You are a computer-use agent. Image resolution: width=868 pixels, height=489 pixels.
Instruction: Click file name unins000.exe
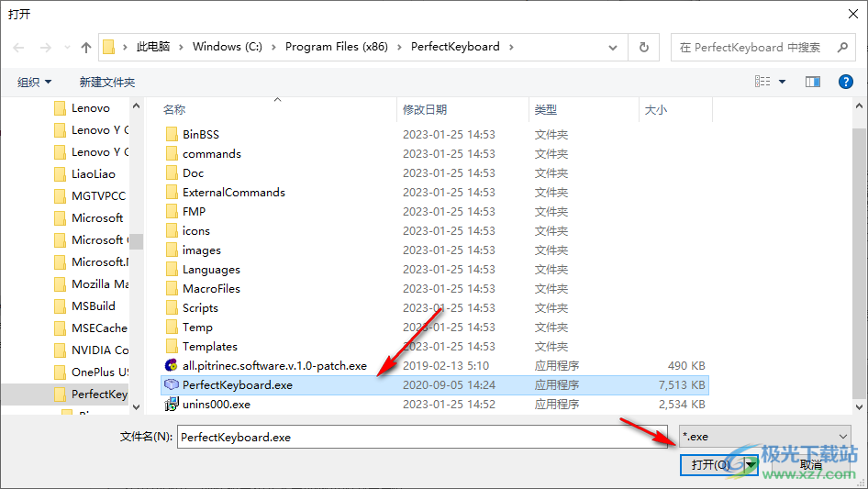[x=217, y=405]
